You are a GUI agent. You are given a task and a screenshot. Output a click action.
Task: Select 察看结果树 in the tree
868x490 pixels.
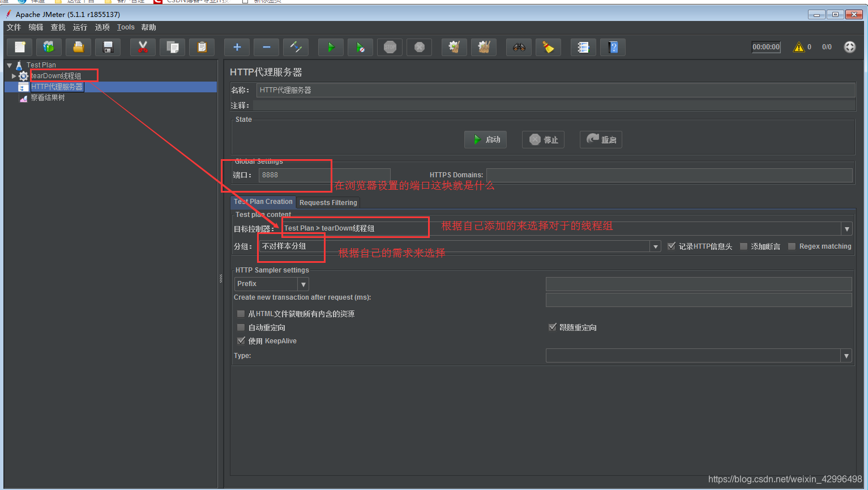48,98
